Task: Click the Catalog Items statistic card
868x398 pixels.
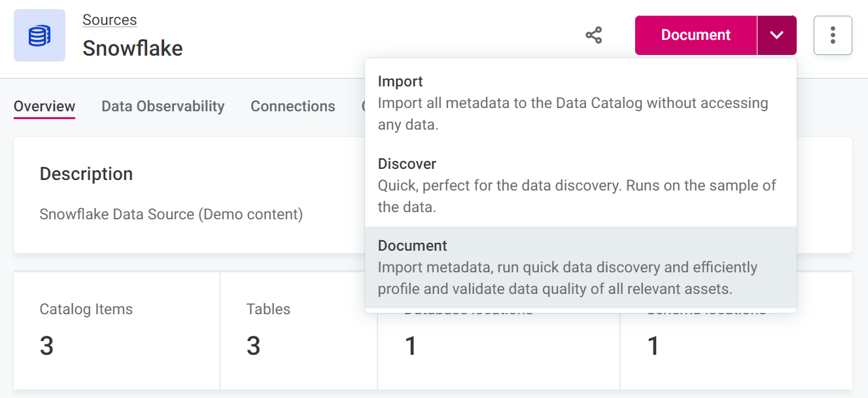Action: point(116,331)
